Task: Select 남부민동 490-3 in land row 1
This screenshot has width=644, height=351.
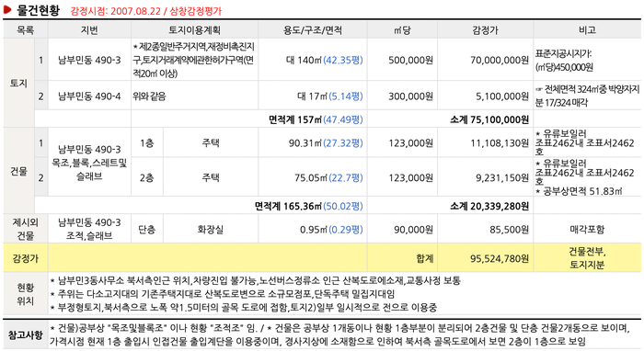Action: [x=89, y=61]
